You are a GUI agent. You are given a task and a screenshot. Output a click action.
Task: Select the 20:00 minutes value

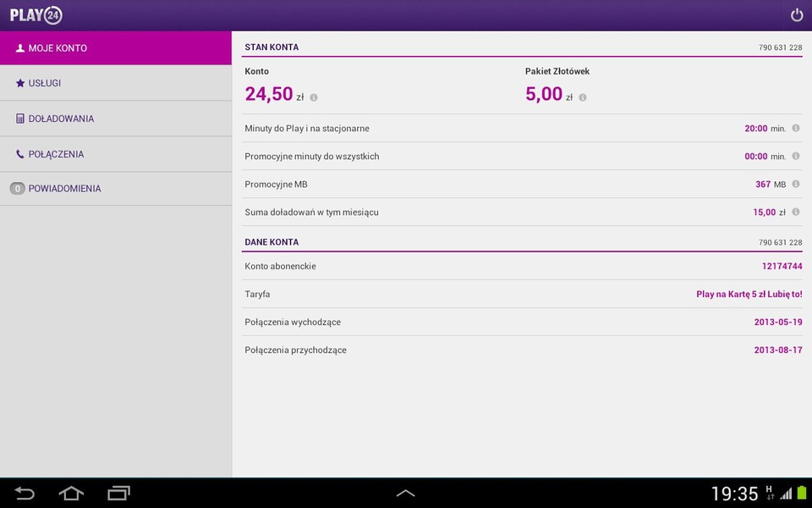click(756, 129)
